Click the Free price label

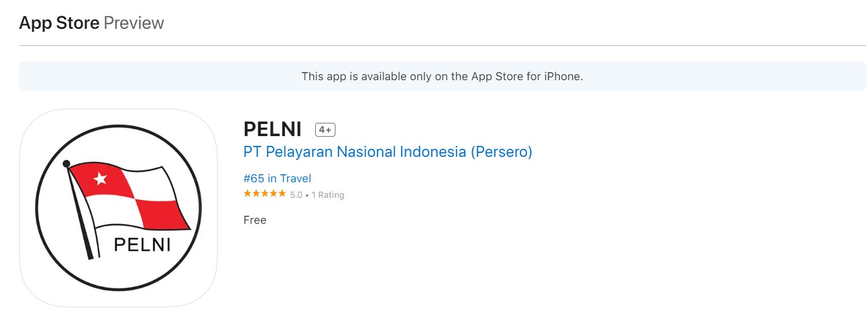pyautogui.click(x=255, y=220)
